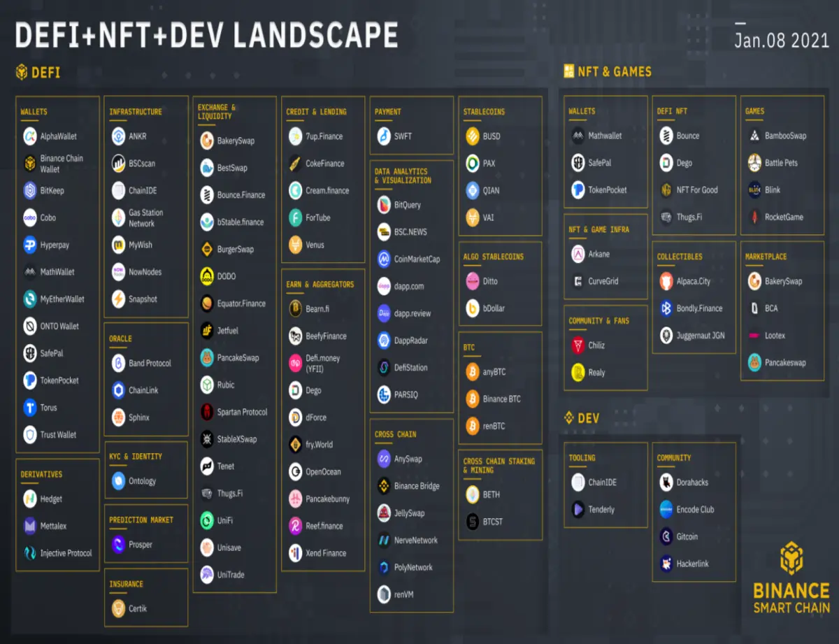The width and height of the screenshot is (839, 644).
Task: Click the 'Binance Bridge' label
Action: pos(417,486)
